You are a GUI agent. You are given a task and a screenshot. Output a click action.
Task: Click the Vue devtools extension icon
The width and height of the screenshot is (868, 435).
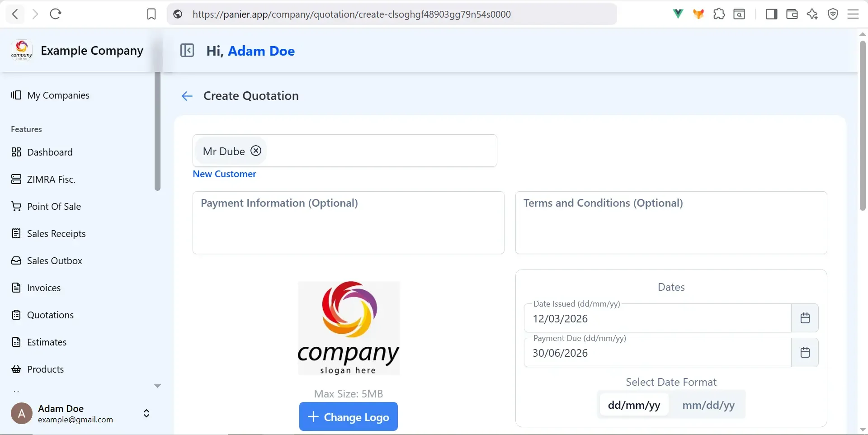[x=678, y=14]
